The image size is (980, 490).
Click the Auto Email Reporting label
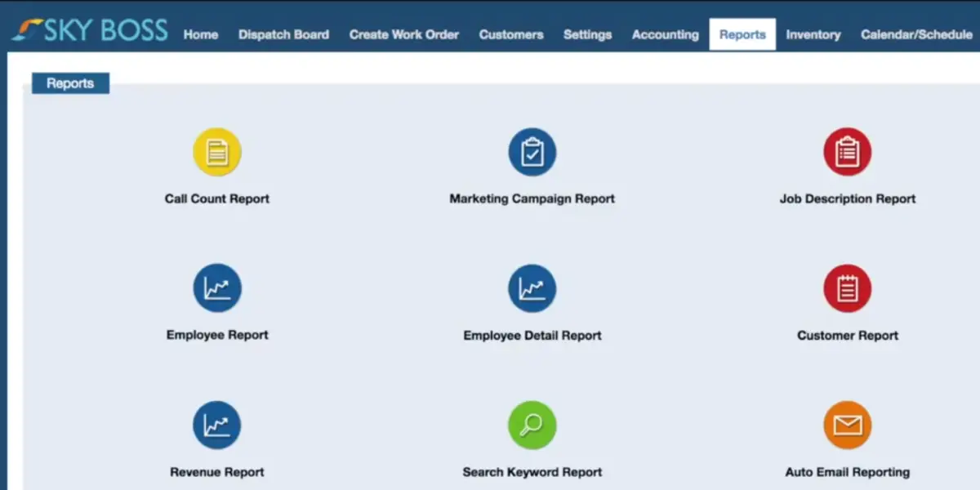pos(848,472)
